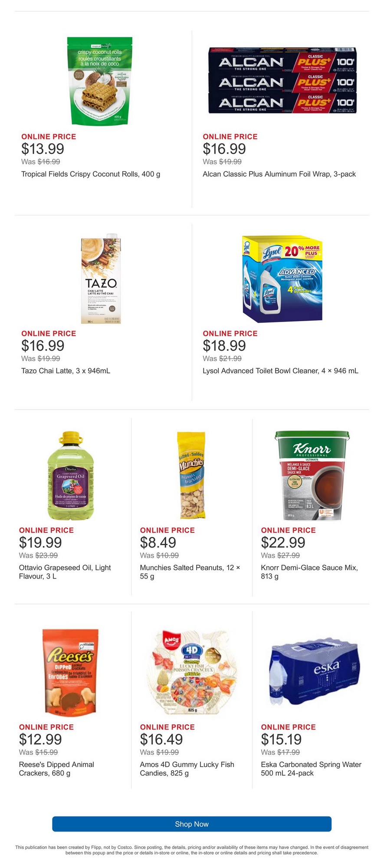This screenshot has width=384, height=868.
Task: Select the Munchies Salted Peanuts image
Action: [191, 475]
